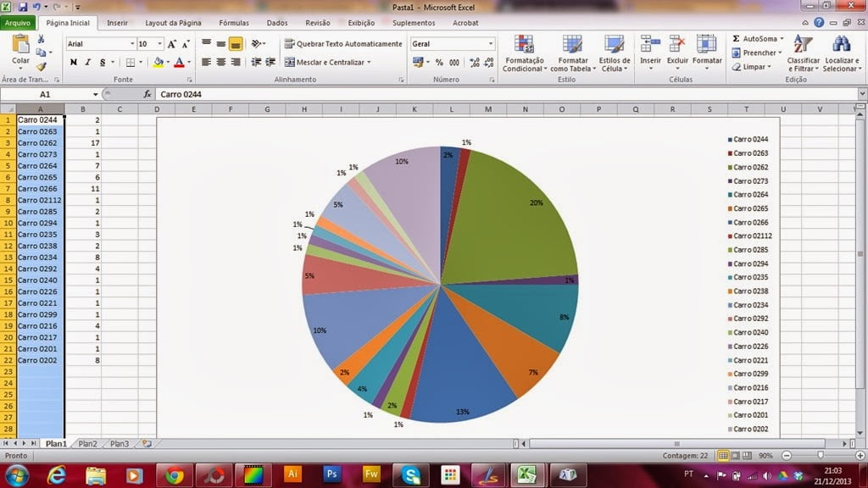Toggle bold (N) formatting
The height and width of the screenshot is (488, 868).
(73, 62)
